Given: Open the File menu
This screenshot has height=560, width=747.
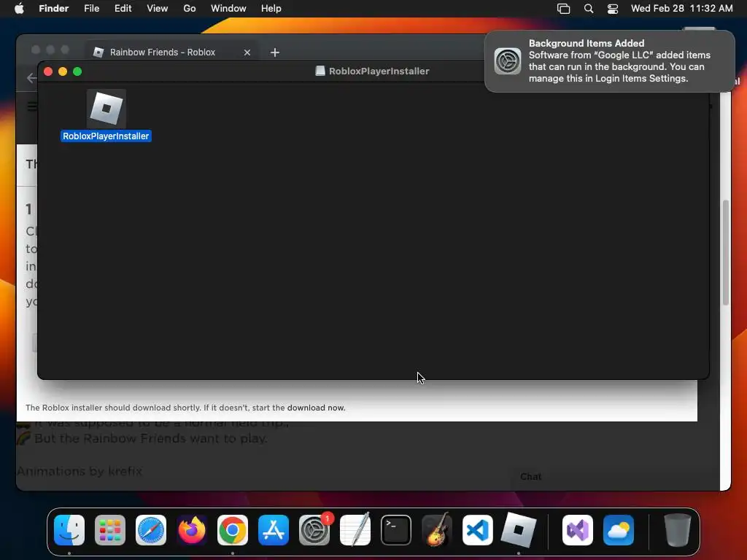Looking at the screenshot, I should [91, 9].
